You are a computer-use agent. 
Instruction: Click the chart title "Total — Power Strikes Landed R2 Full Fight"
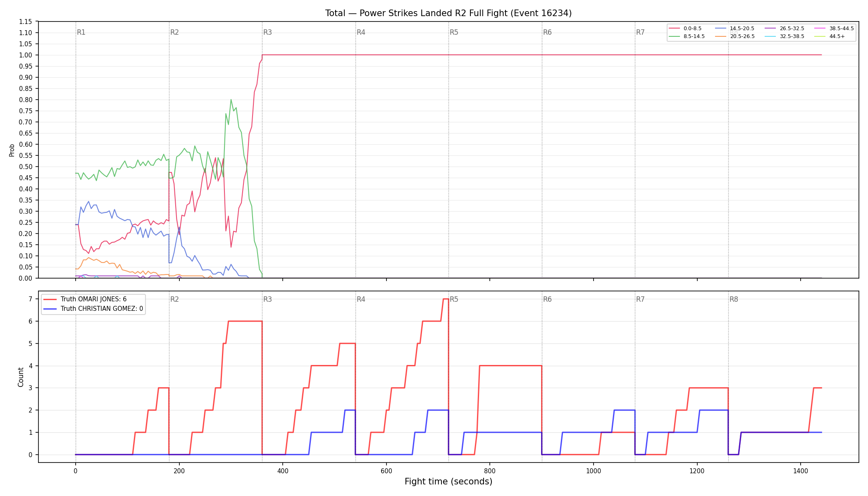point(417,13)
